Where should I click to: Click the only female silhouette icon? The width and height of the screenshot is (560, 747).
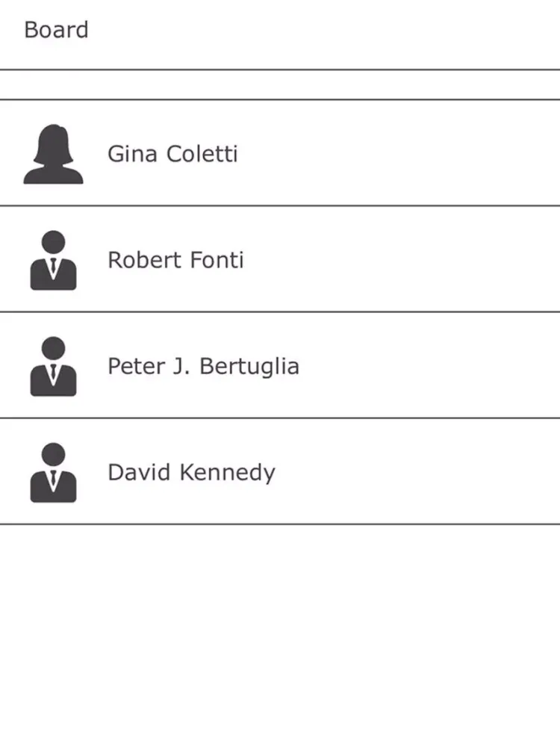[x=53, y=154]
